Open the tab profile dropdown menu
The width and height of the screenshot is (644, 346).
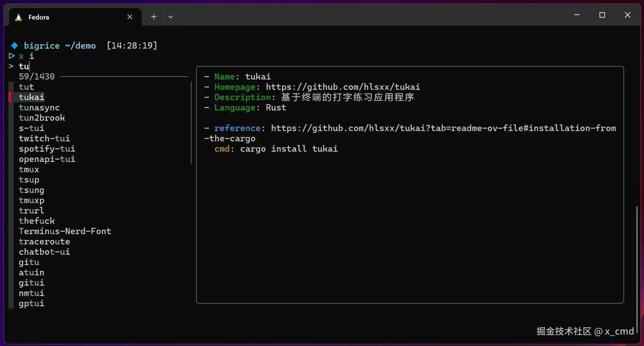pyautogui.click(x=171, y=17)
